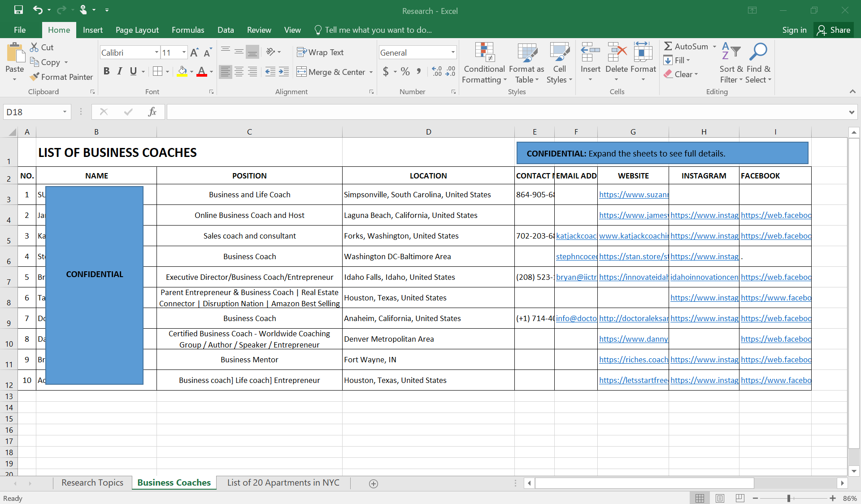Click the Paste clipboard icon
The height and width of the screenshot is (504, 861).
coord(15,53)
